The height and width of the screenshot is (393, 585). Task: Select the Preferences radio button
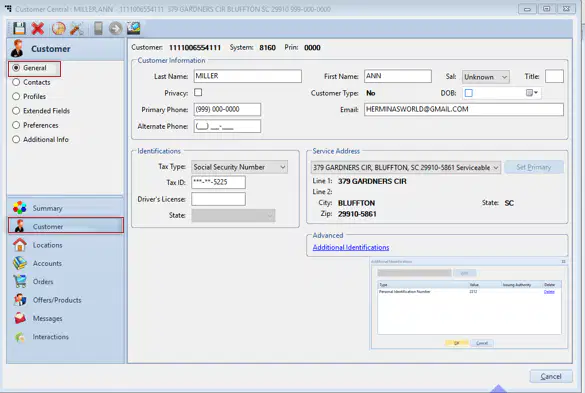[16, 125]
